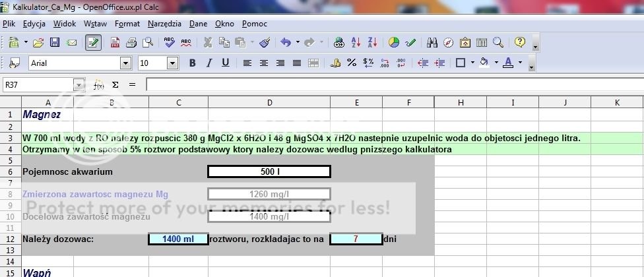Toggle Underline formatting
The width and height of the screenshot is (644, 277).
(x=225, y=63)
